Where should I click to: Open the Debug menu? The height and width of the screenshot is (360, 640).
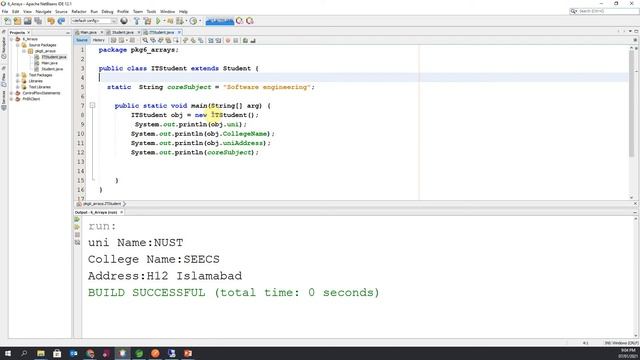click(107, 11)
